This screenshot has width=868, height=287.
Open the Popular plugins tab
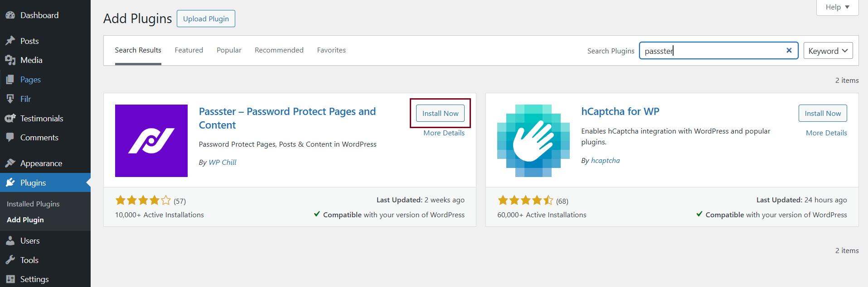pyautogui.click(x=229, y=50)
